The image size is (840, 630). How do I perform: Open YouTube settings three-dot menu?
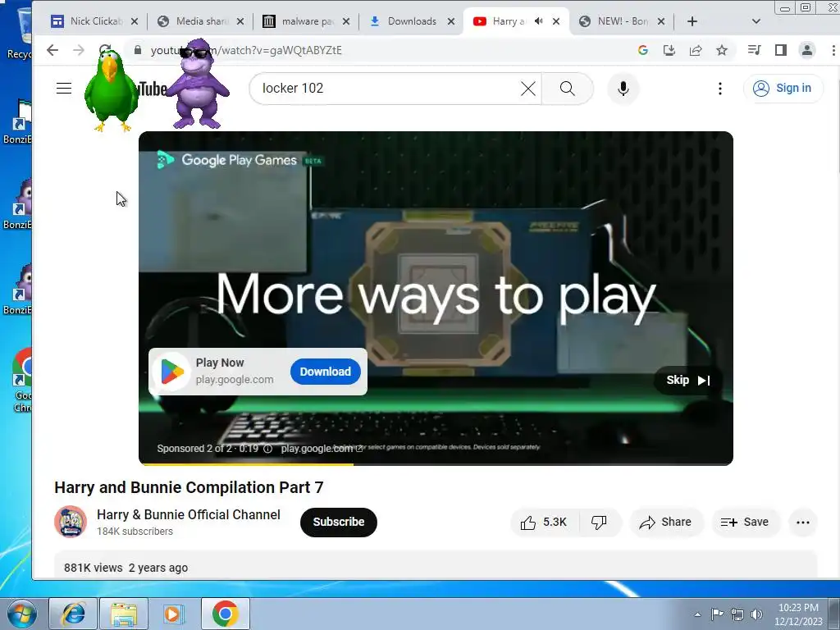click(720, 89)
